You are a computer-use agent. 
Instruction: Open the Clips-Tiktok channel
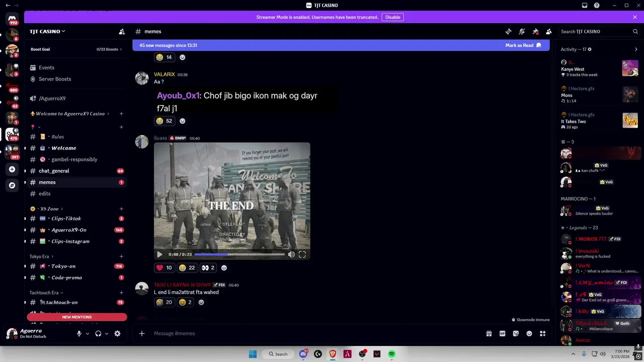(x=76, y=219)
